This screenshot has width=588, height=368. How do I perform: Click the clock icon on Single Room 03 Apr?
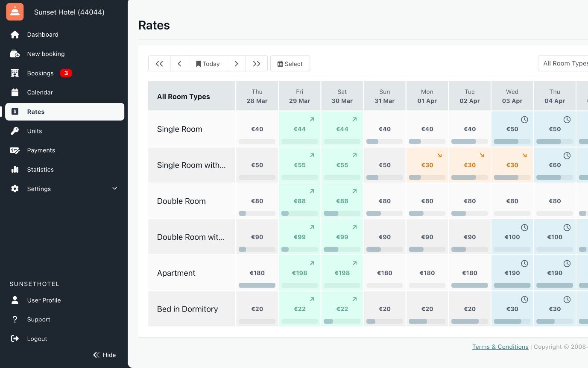click(x=524, y=120)
